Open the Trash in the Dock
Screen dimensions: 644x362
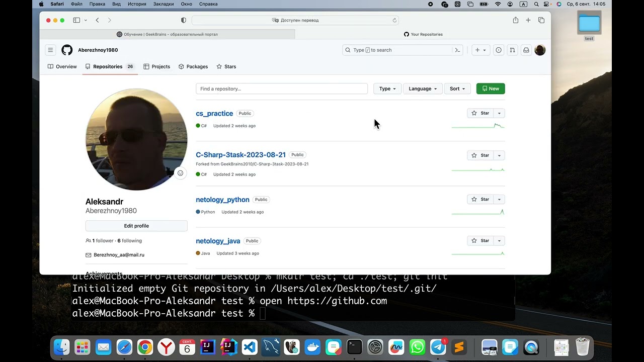click(x=582, y=347)
